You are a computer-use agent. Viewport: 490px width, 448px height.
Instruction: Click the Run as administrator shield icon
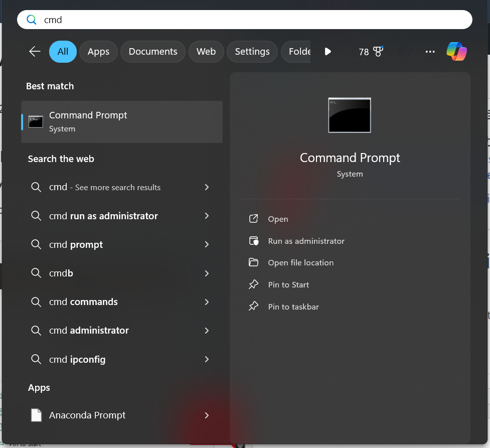click(x=254, y=241)
